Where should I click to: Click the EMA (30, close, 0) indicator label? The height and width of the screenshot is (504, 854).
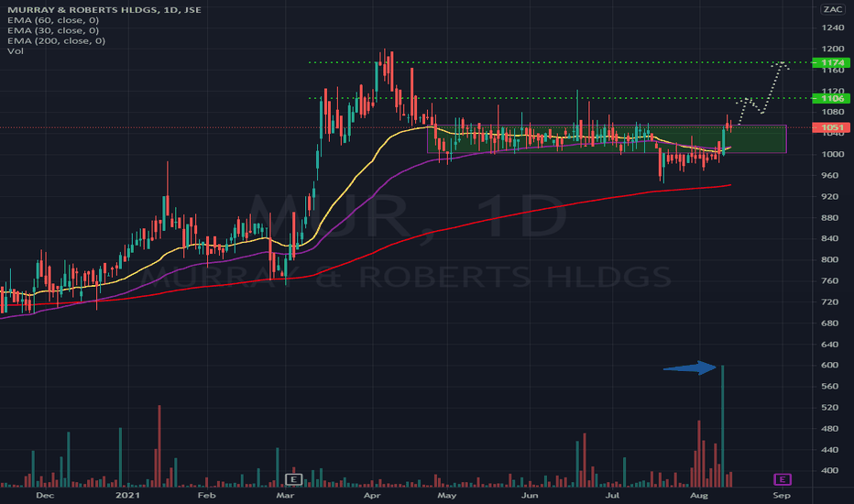click(53, 30)
